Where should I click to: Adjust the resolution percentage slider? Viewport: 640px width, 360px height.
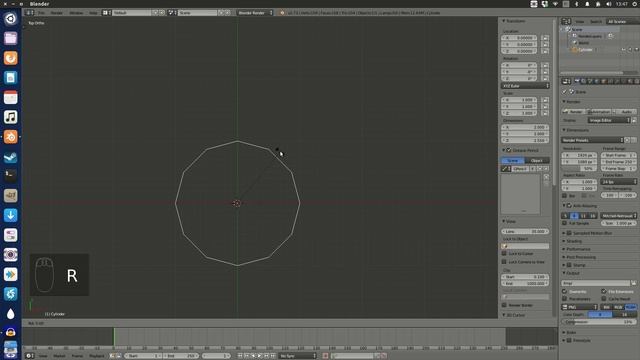[579, 168]
